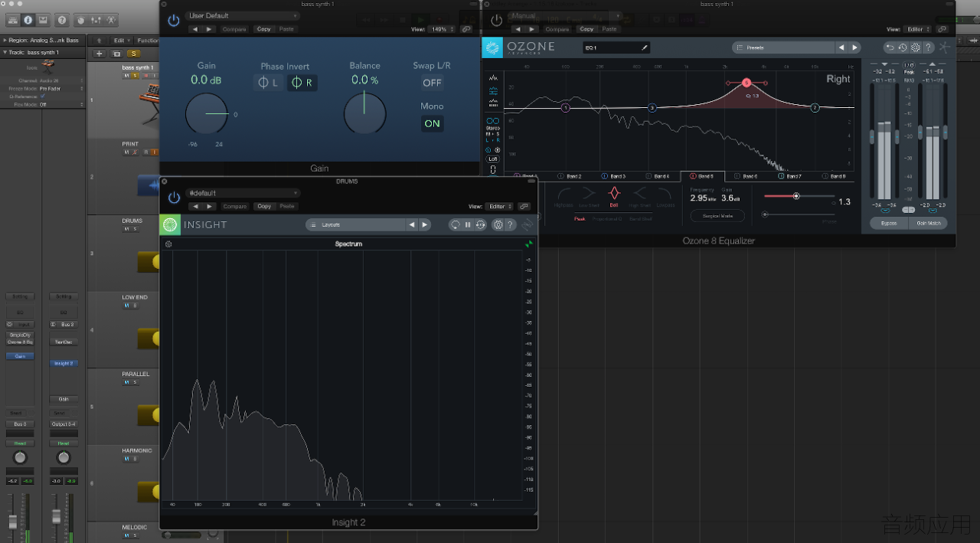The height and width of the screenshot is (543, 980).
Task: Open Insight 2 settings gear
Action: pyautogui.click(x=498, y=224)
